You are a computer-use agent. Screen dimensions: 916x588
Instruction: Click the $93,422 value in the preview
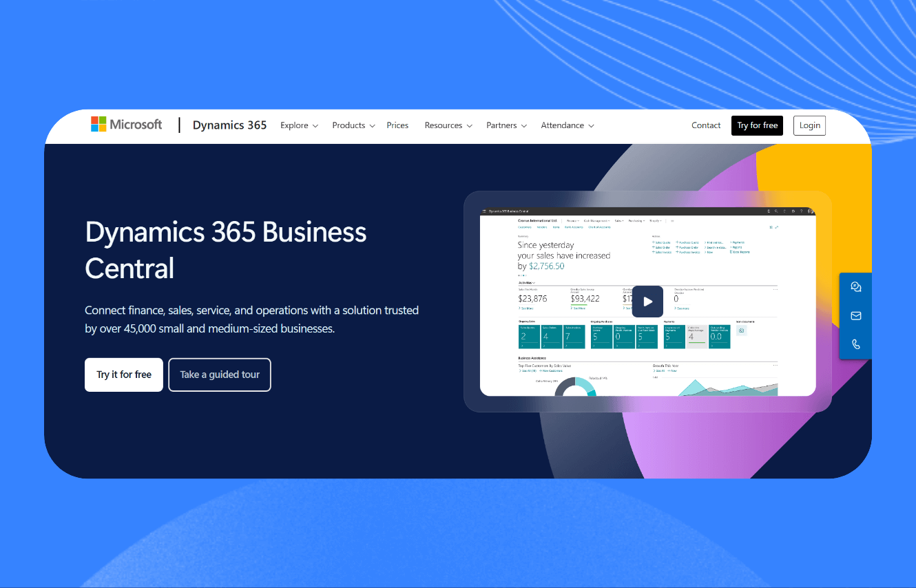[x=585, y=299]
